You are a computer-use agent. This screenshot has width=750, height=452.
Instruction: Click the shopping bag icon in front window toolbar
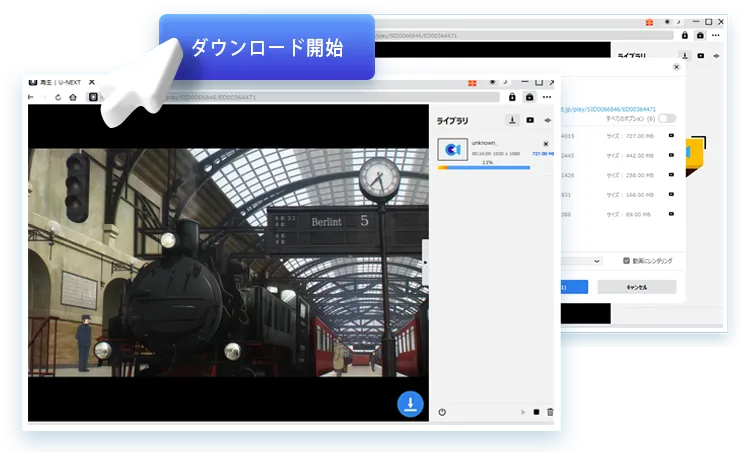(529, 97)
